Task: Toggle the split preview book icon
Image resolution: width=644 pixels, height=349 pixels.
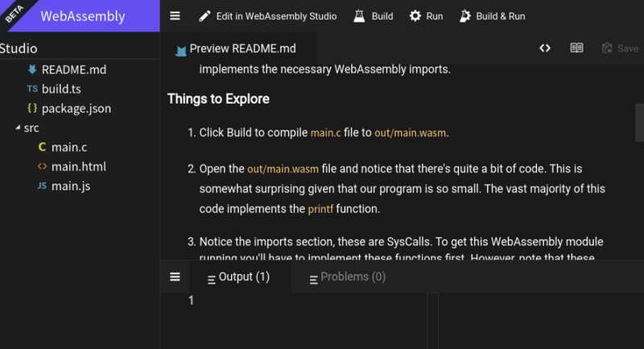Action: [576, 48]
